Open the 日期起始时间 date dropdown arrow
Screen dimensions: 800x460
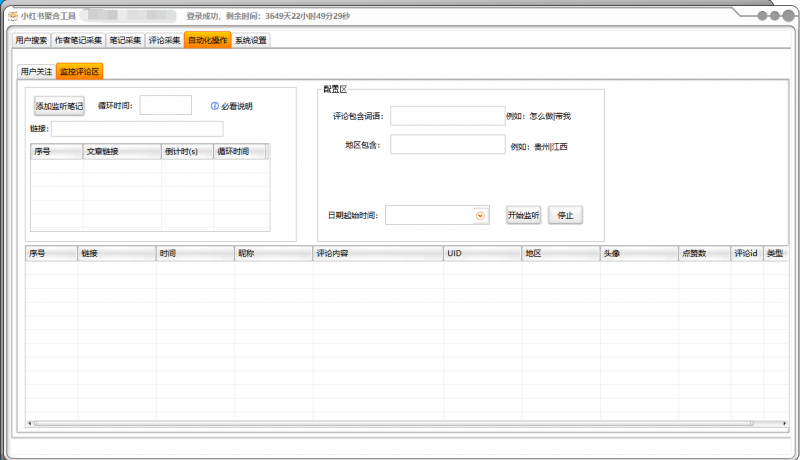coord(480,216)
